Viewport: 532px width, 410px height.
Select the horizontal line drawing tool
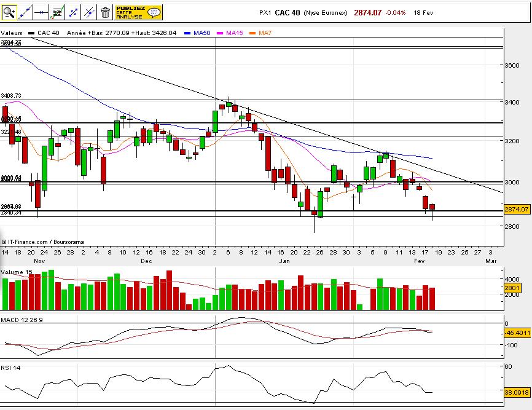click(x=41, y=12)
